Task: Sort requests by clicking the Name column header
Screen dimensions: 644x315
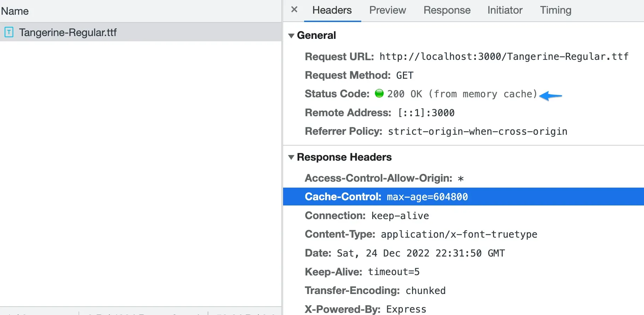Action: 15,11
